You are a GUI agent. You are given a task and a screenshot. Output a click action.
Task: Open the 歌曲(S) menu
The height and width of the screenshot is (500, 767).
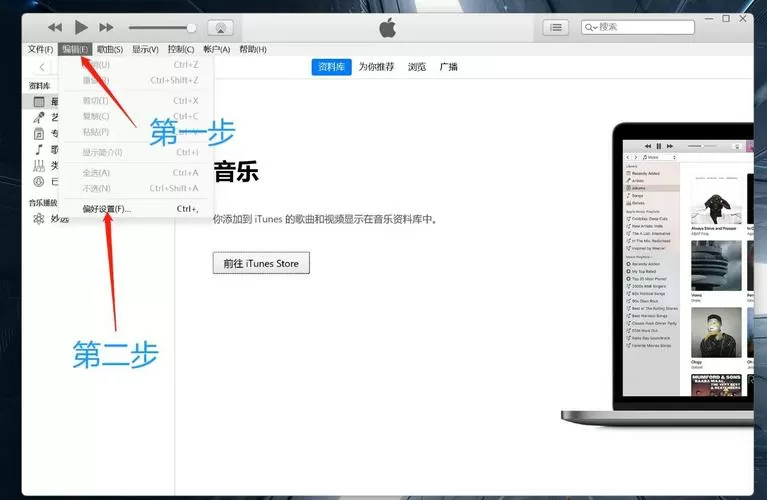click(x=110, y=49)
